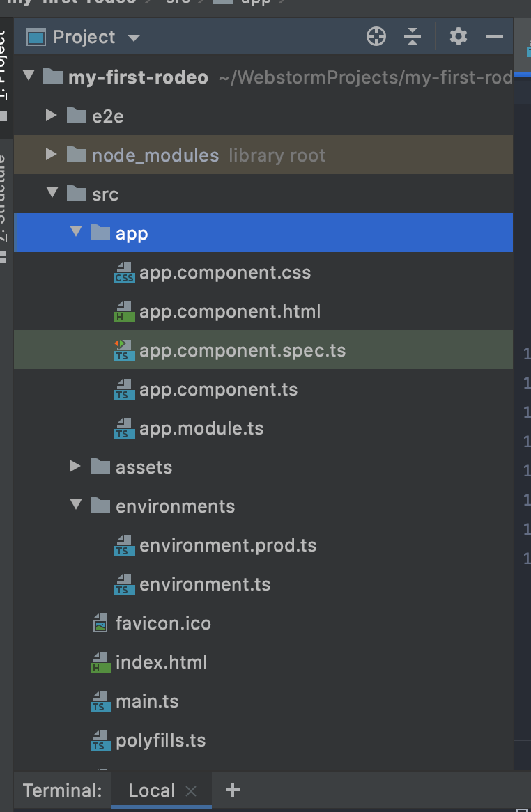This screenshot has width=531, height=812.
Task: Expand the e2e folder
Action: (51, 115)
